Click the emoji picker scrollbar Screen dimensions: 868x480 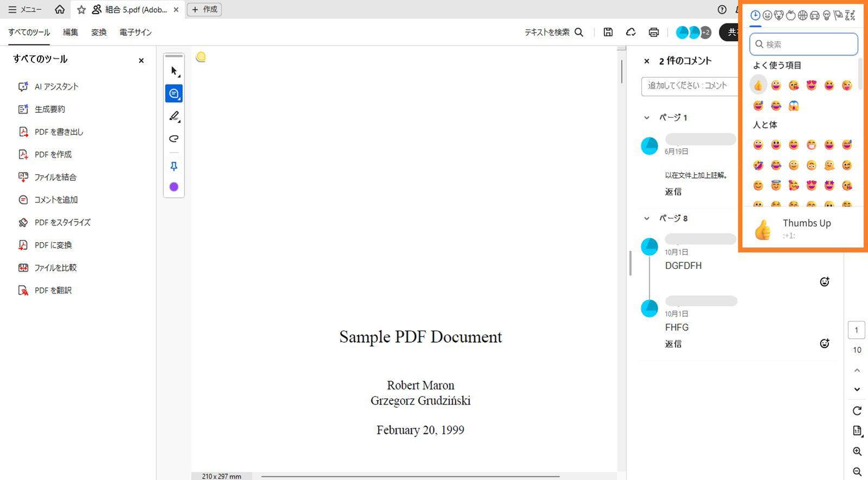(860, 73)
